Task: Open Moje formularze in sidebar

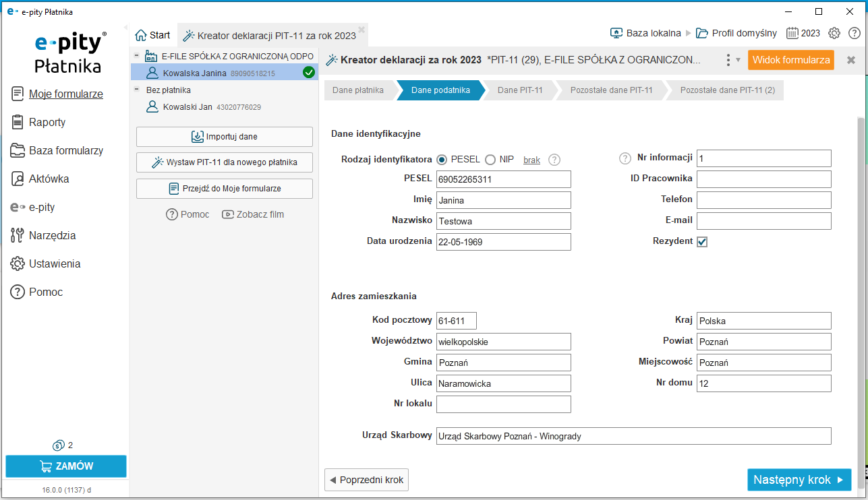Action: pos(57,94)
